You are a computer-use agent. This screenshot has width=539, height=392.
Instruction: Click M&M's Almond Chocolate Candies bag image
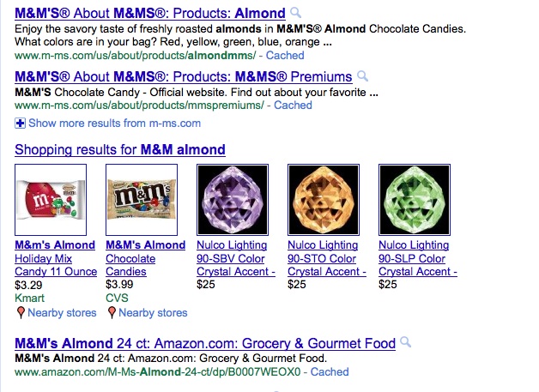tap(141, 199)
